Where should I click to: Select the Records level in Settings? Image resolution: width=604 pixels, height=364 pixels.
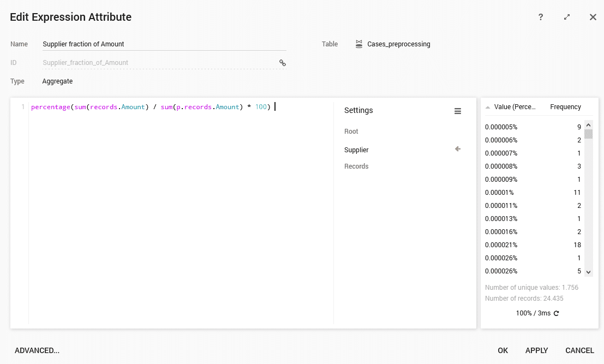pyautogui.click(x=356, y=166)
